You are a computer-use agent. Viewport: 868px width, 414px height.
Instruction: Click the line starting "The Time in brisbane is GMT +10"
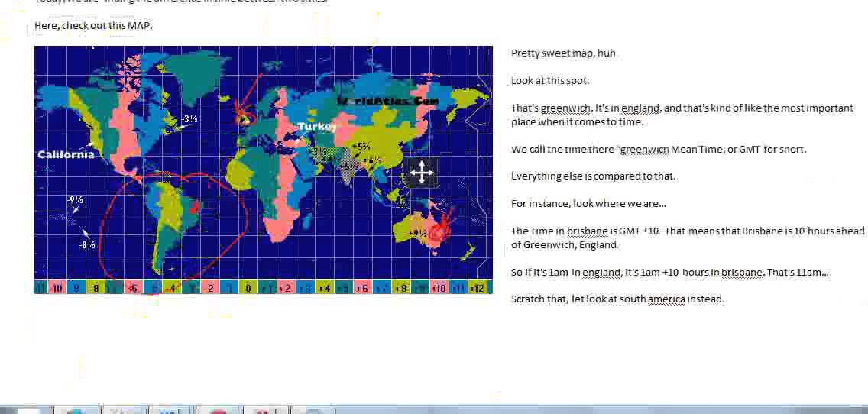[688, 231]
